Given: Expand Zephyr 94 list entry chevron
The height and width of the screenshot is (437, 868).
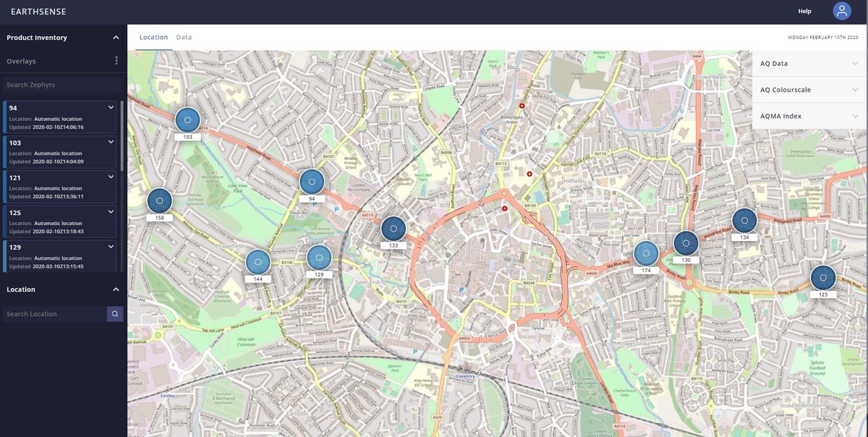Looking at the screenshot, I should [x=111, y=107].
